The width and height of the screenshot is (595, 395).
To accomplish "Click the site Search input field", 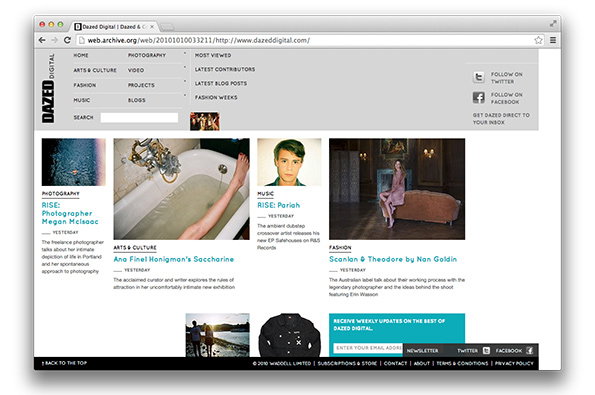I will pyautogui.click(x=139, y=118).
